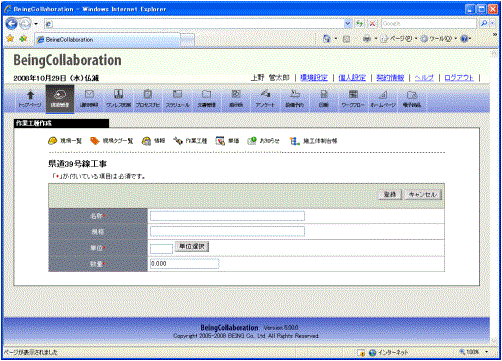Image resolution: width=502 pixels, height=361 pixels.
Task: Click the 単位選択 button
Action: [x=192, y=247]
